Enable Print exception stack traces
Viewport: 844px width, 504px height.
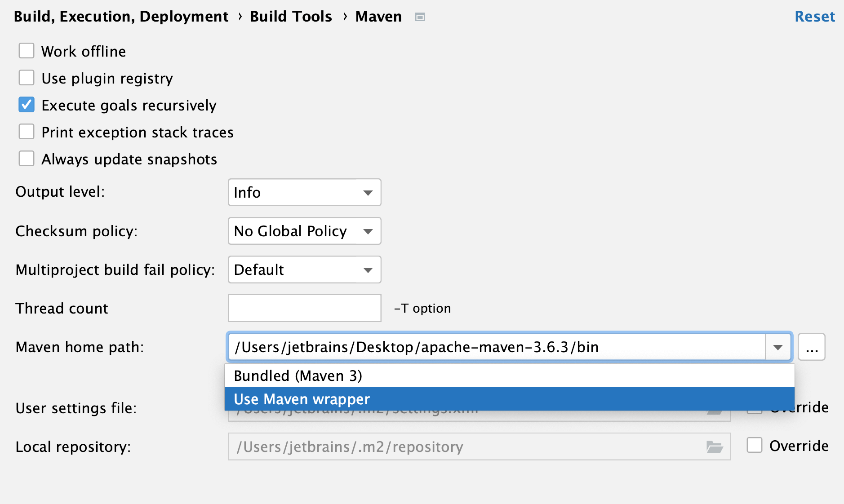click(27, 132)
